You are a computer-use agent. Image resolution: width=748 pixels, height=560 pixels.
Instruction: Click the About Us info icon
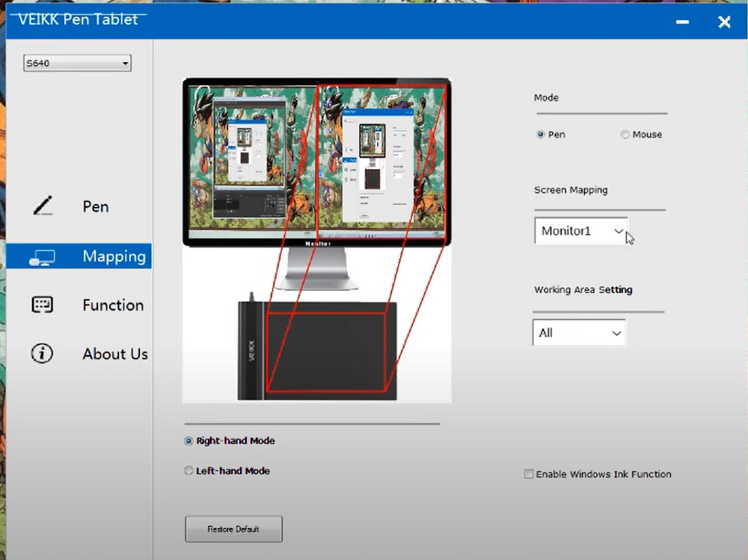pos(42,354)
